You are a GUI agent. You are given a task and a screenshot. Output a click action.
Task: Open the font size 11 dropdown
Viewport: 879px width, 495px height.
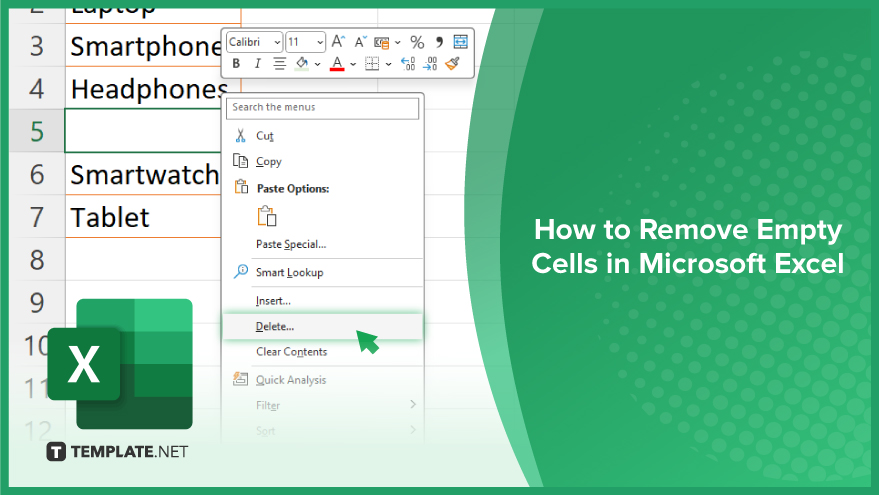[x=320, y=43]
